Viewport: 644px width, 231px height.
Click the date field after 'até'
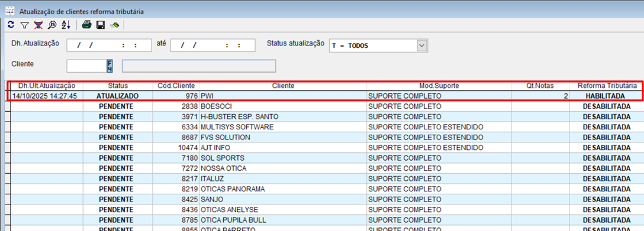coord(212,45)
